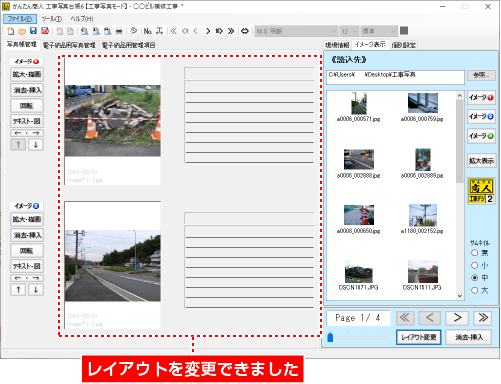
Task: Switch to the 電子納品用管理項目 tab
Action: [x=128, y=45]
